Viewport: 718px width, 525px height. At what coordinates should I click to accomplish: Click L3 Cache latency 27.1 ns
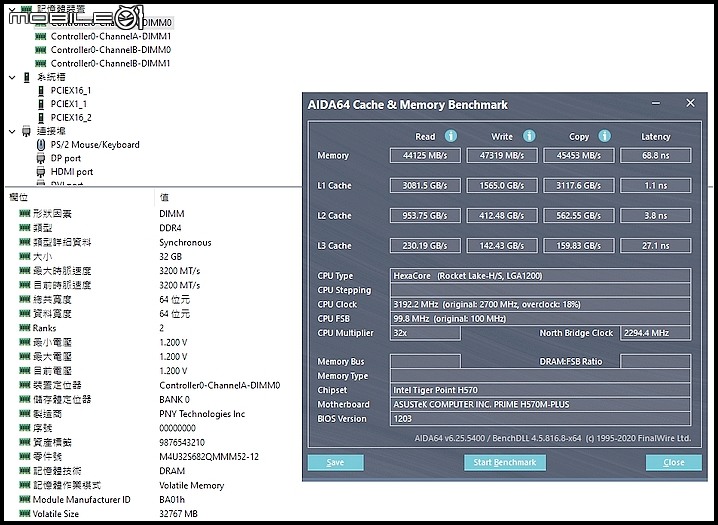click(x=656, y=246)
